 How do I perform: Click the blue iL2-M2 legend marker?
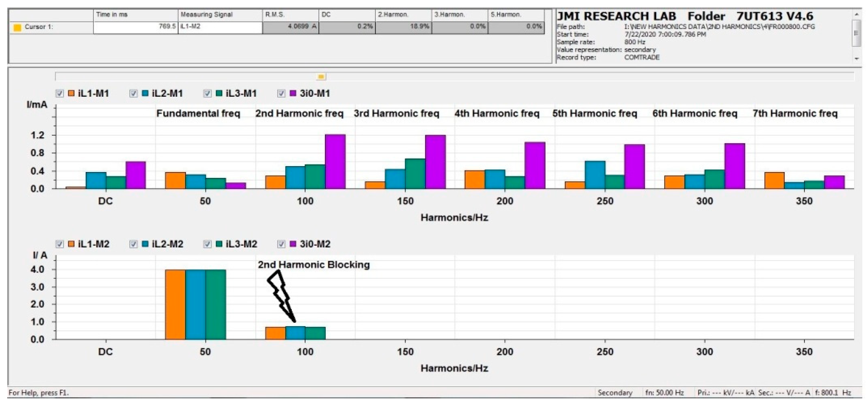(x=145, y=244)
